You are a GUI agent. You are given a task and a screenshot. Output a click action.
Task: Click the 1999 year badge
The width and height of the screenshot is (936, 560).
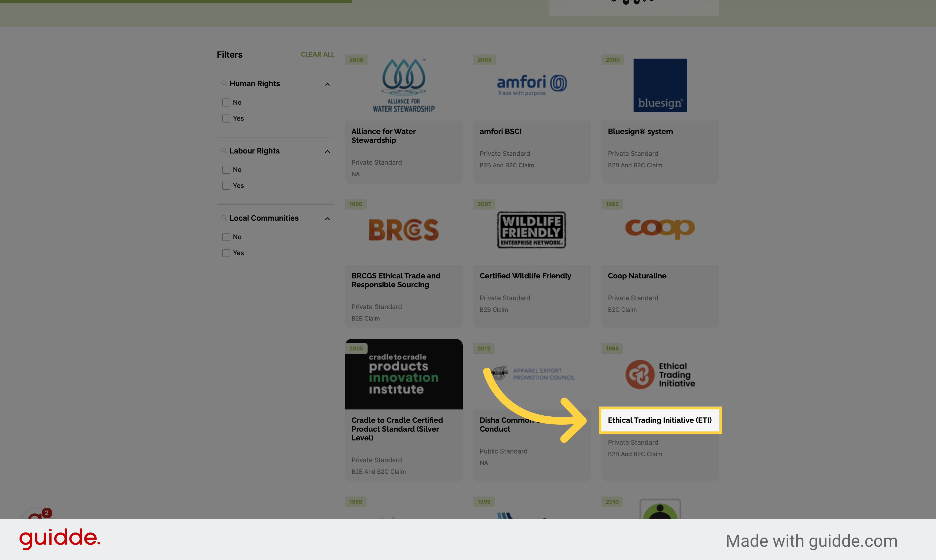coord(484,502)
